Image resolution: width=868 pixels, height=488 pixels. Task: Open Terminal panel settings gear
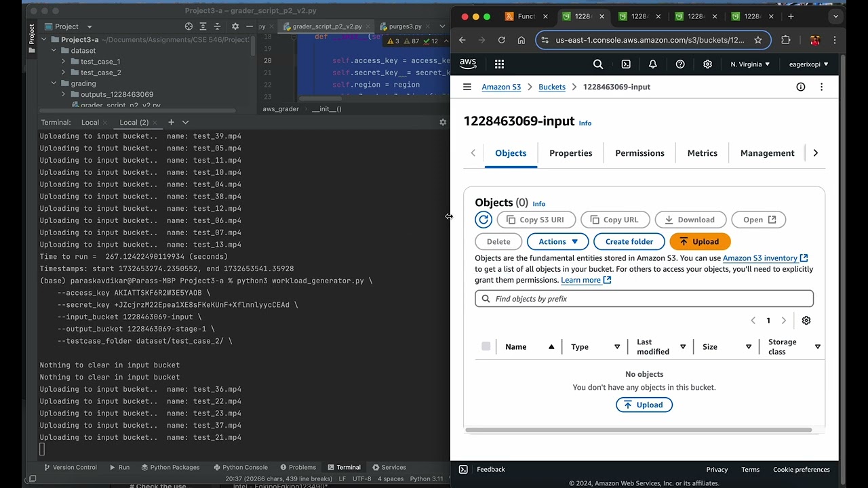pos(443,123)
